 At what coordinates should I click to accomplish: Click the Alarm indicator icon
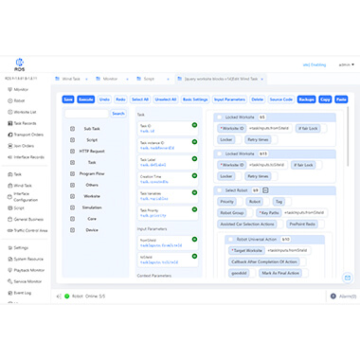[333, 296]
